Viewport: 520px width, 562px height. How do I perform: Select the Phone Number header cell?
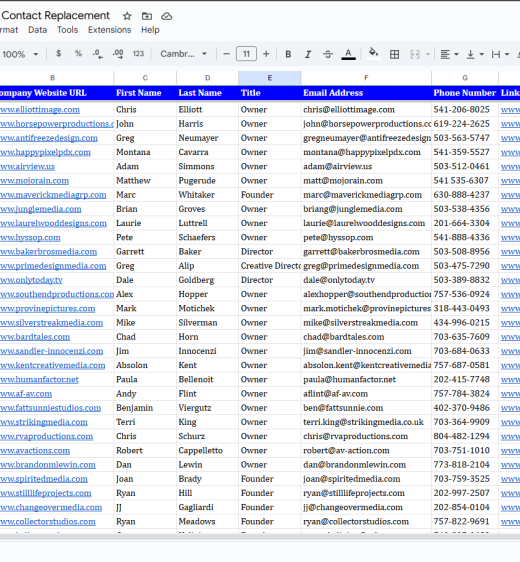click(465, 93)
